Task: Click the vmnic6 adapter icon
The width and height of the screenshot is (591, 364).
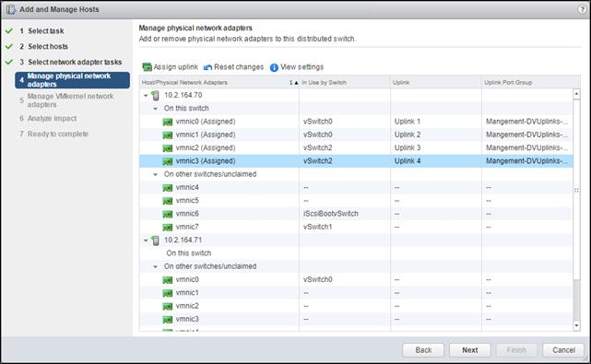Action: point(168,215)
